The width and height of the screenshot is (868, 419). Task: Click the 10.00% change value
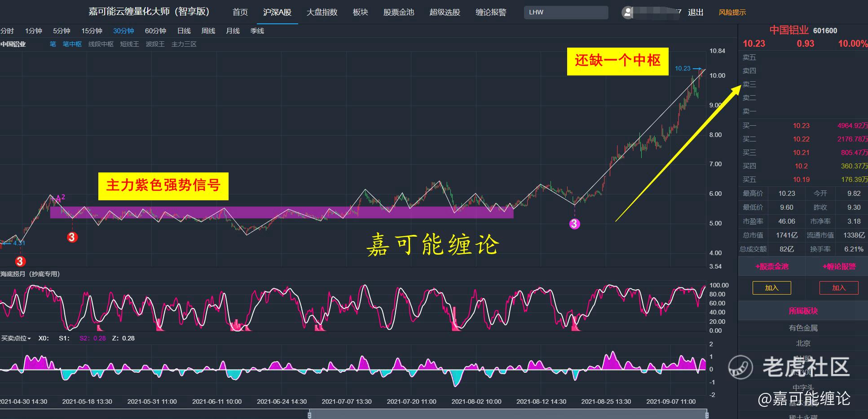(x=853, y=44)
